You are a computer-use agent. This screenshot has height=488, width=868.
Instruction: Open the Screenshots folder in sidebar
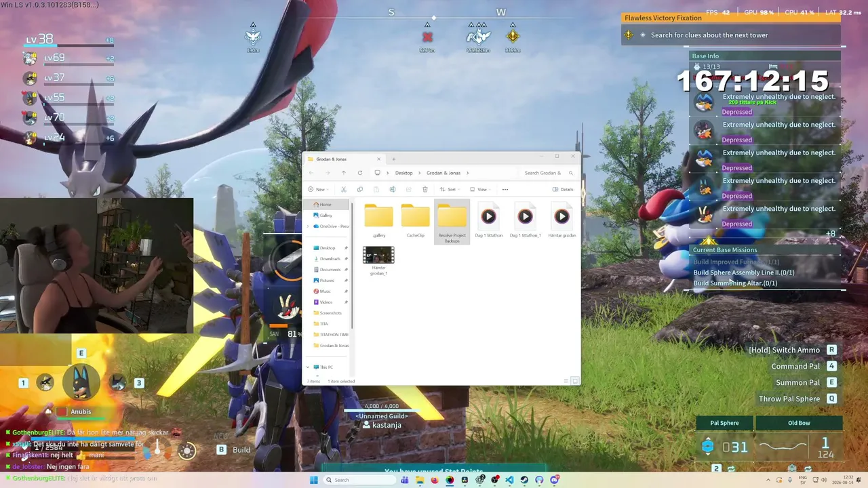point(330,313)
